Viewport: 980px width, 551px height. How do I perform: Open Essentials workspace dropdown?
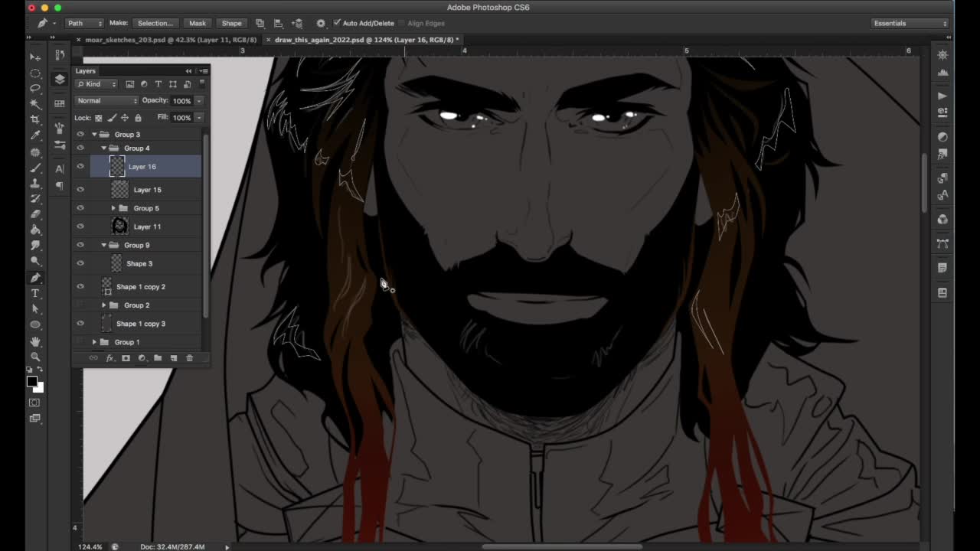coord(910,23)
